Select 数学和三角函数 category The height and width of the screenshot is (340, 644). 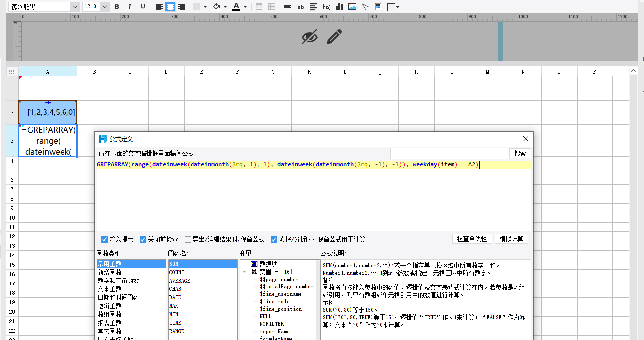(x=131, y=281)
